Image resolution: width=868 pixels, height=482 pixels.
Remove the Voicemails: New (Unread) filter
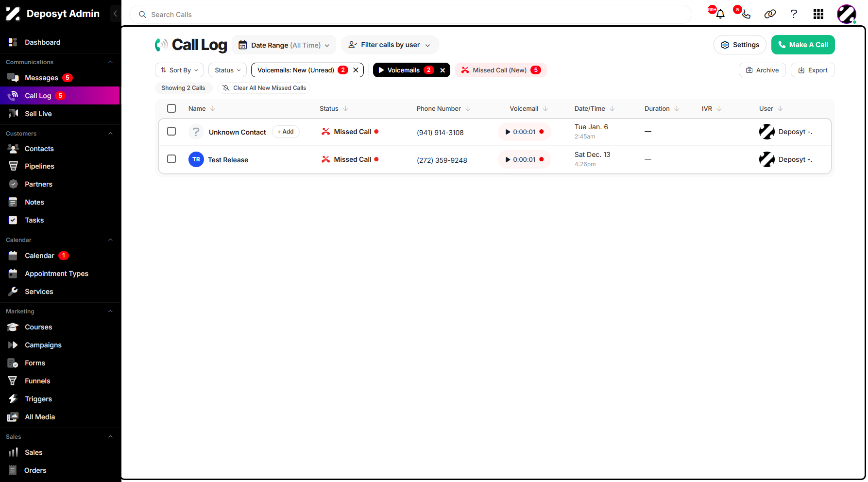(356, 70)
